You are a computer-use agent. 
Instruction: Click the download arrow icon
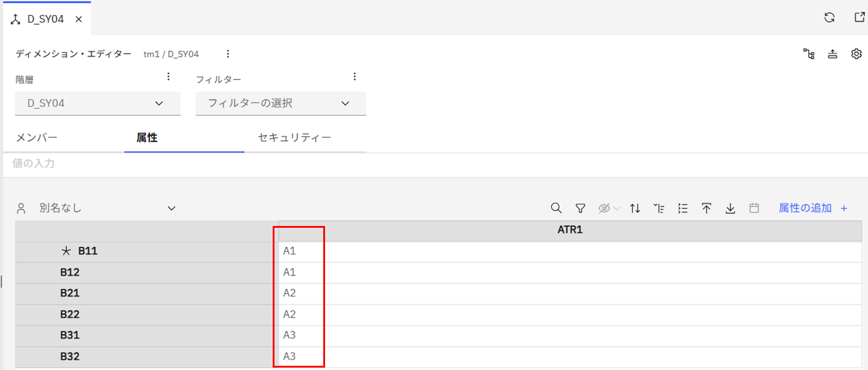(730, 209)
